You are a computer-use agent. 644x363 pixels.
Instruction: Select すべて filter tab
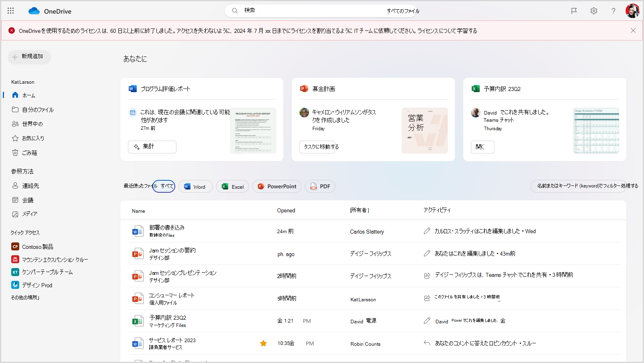[x=164, y=186]
